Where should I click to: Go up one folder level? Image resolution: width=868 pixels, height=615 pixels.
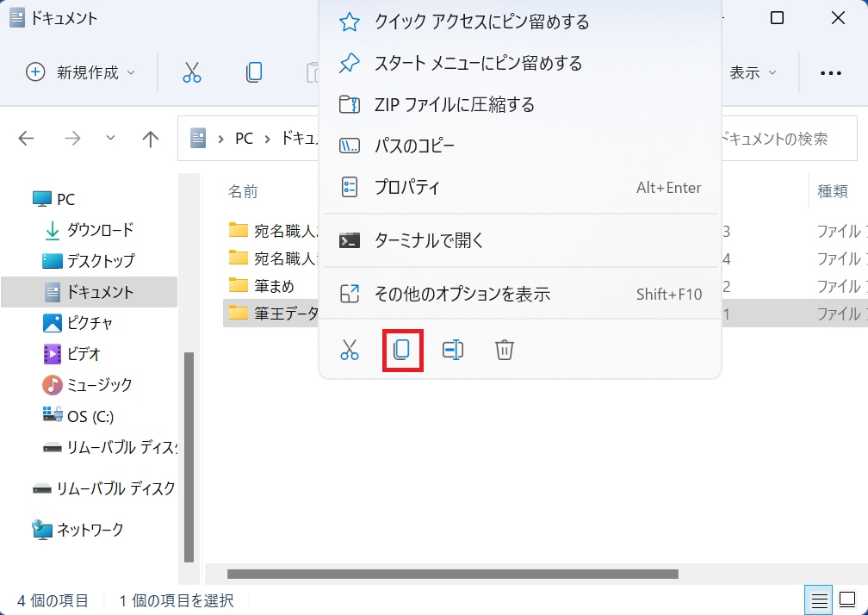point(150,139)
